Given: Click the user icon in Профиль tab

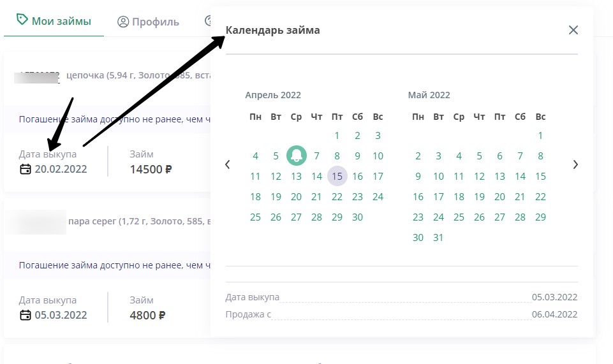Looking at the screenshot, I should pos(123,22).
